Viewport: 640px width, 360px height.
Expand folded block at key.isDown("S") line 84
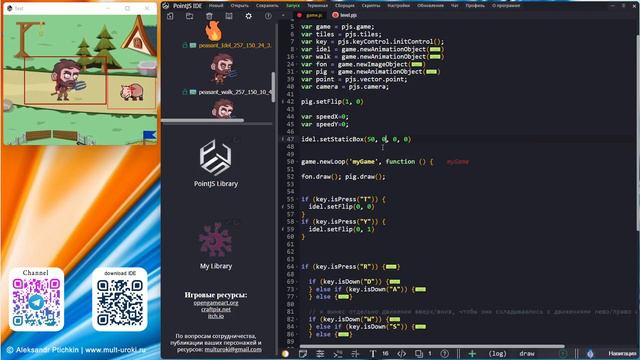(420, 327)
